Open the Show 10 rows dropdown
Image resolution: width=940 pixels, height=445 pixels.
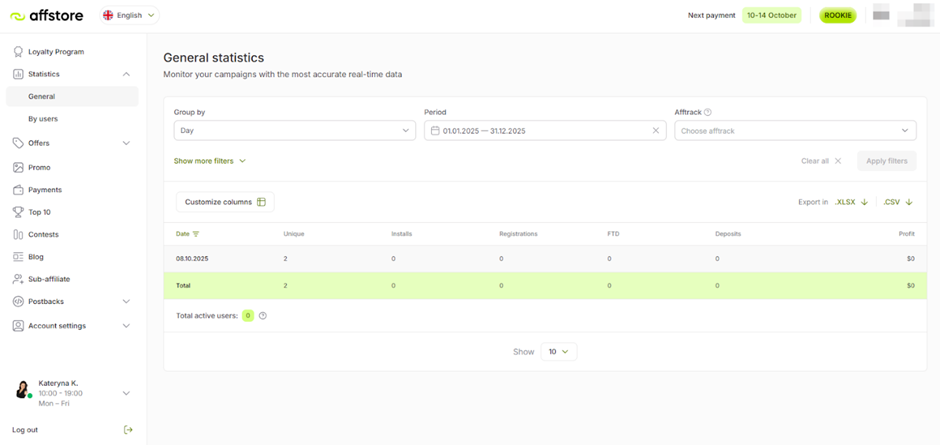click(558, 352)
